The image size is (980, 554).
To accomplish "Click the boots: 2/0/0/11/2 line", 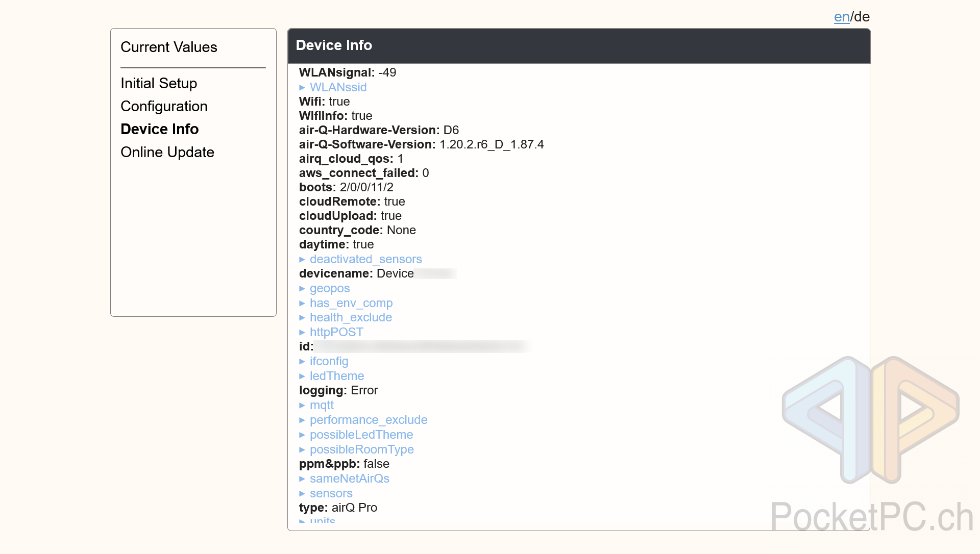I will click(x=346, y=187).
